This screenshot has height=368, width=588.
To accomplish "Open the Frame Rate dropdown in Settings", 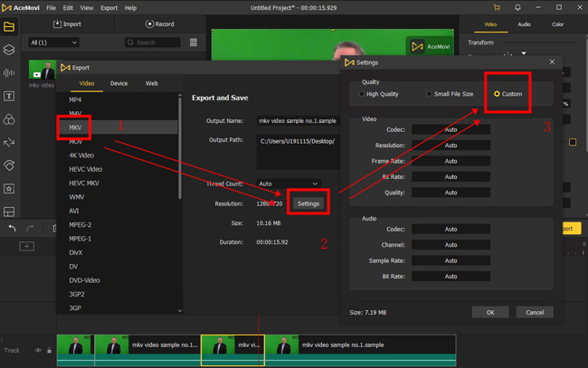I will (x=450, y=161).
